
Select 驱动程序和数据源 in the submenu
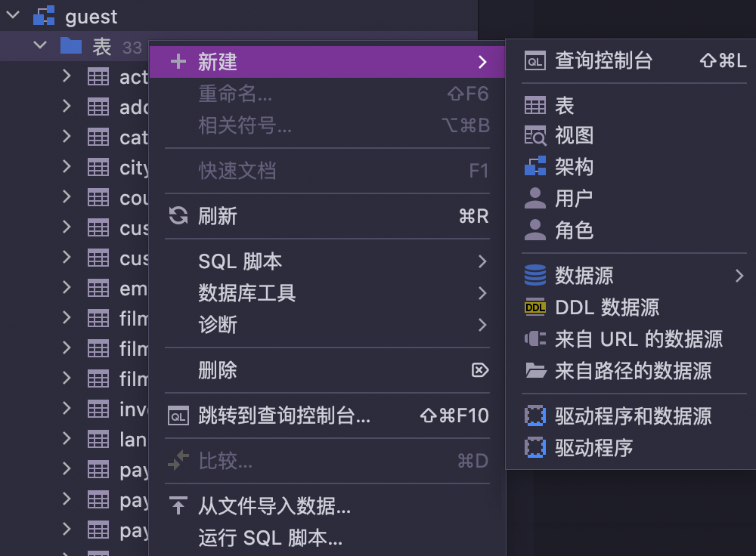click(633, 416)
